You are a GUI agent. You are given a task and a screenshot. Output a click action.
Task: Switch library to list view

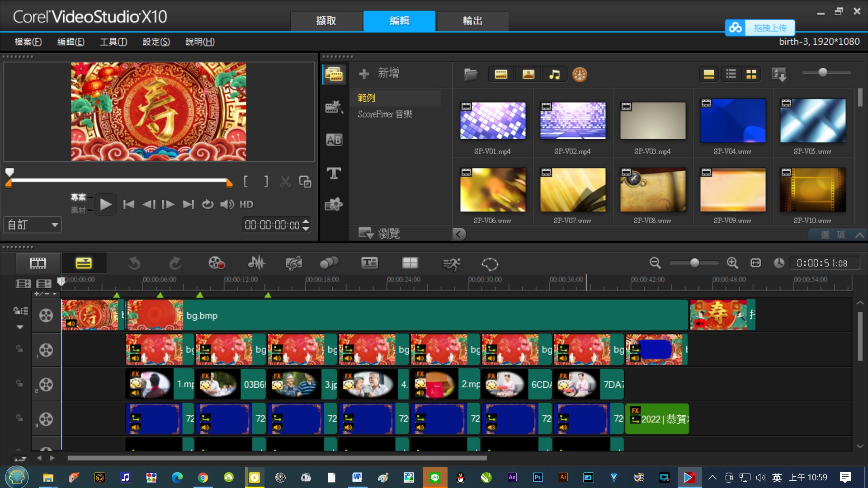[731, 74]
